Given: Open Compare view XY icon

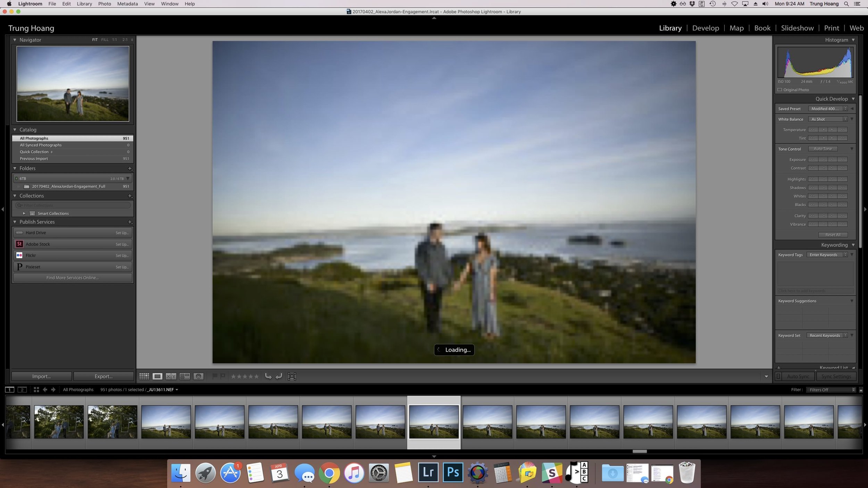Looking at the screenshot, I should [171, 376].
